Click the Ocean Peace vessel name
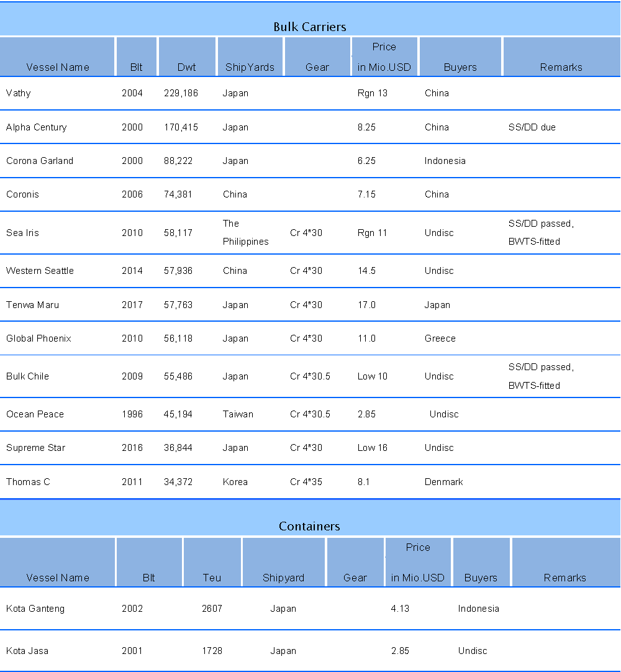The height and width of the screenshot is (672, 621). 35,414
